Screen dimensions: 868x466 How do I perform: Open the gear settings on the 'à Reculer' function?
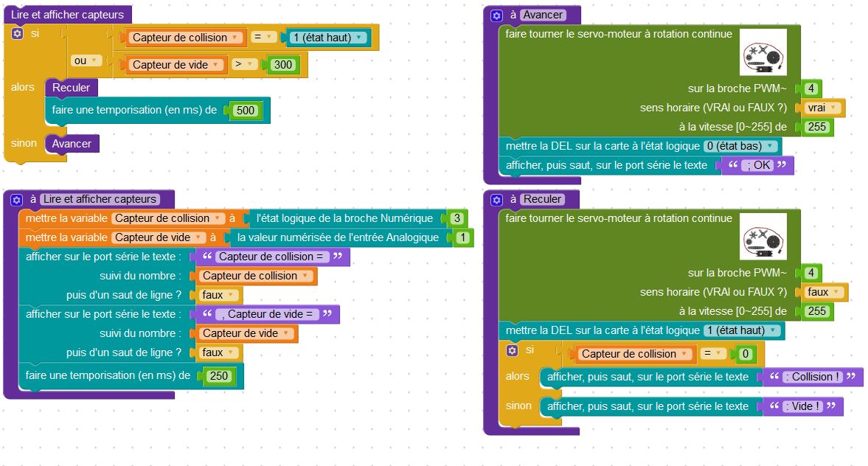point(497,199)
